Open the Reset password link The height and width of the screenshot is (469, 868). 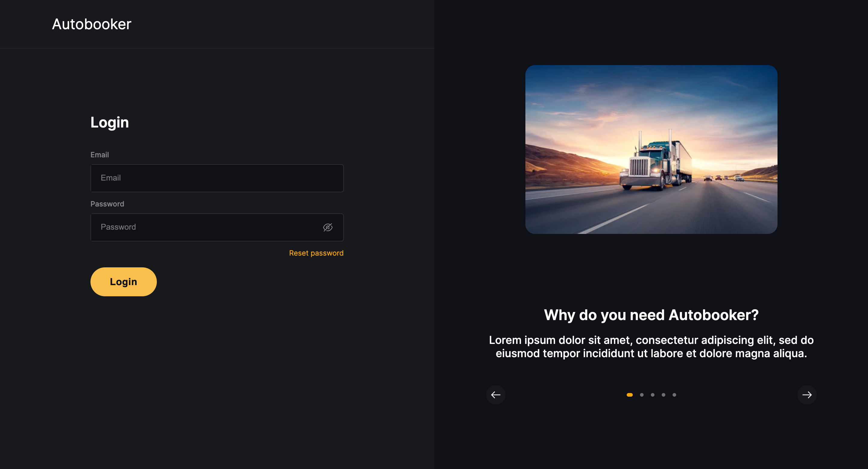tap(316, 253)
